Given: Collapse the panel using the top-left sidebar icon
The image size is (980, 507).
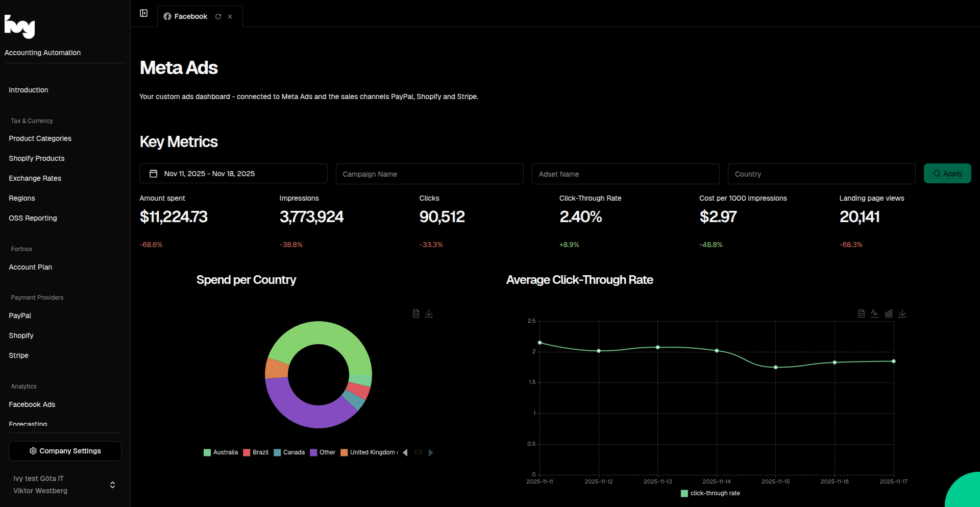Looking at the screenshot, I should [143, 13].
